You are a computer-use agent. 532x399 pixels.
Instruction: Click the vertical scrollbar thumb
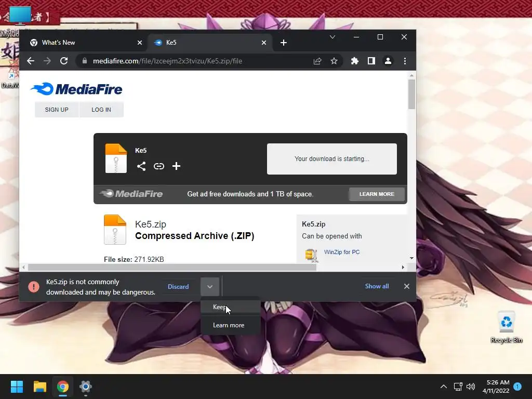pos(411,95)
